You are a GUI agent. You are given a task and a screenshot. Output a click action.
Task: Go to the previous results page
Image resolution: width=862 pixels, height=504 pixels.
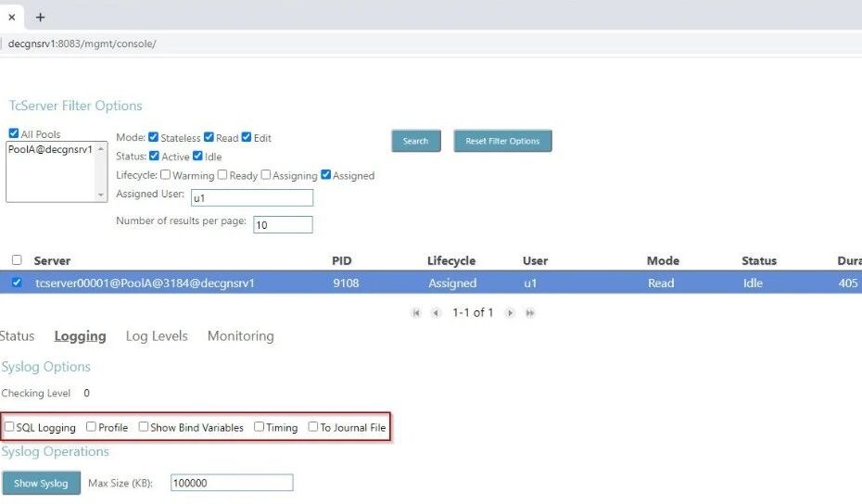pos(436,313)
